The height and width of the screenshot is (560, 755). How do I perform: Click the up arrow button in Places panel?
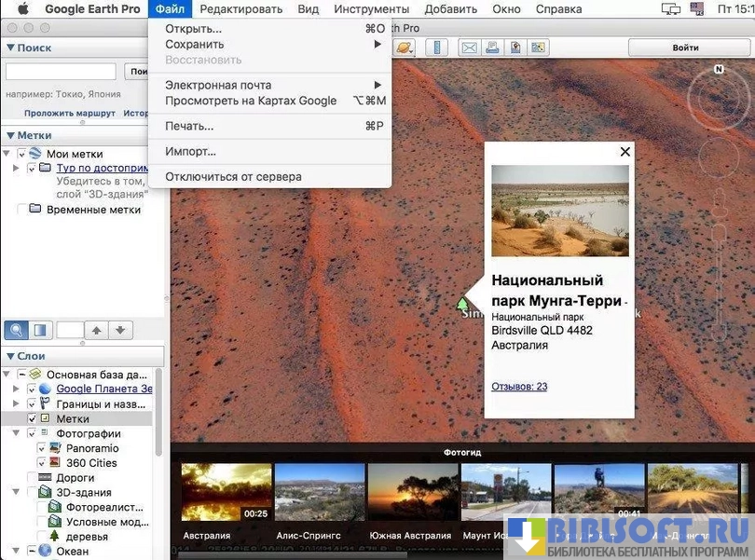point(97,330)
